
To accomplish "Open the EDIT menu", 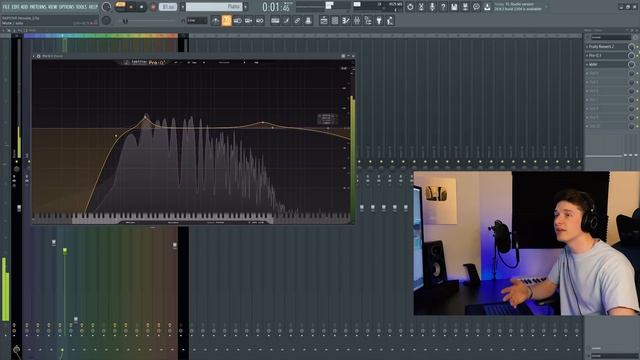I will 15,7.
